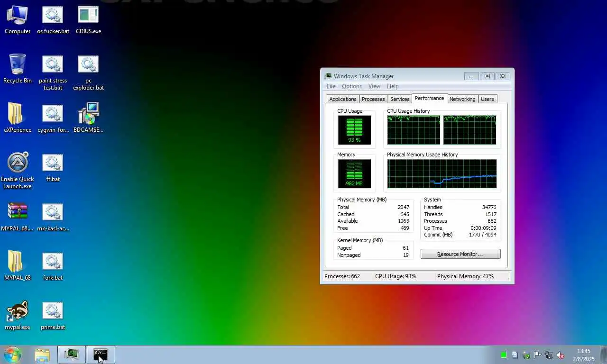Switch to the Applications tab

pos(342,99)
